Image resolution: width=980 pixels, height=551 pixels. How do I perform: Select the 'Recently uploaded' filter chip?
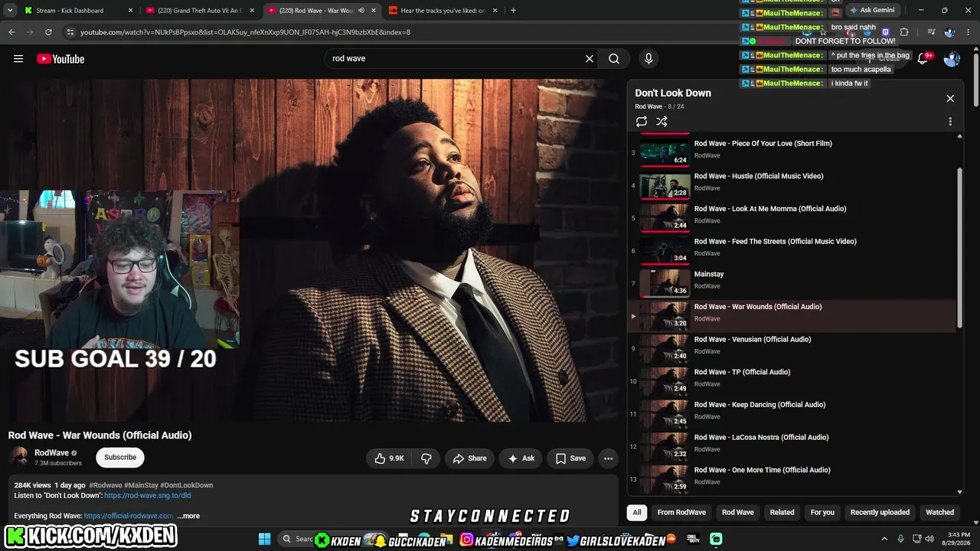click(x=880, y=512)
